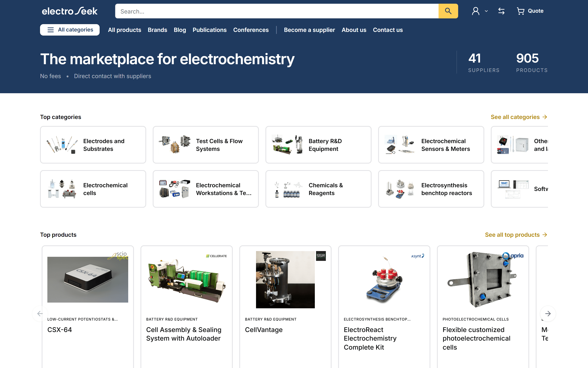Image resolution: width=588 pixels, height=368 pixels.
Task: Click the CellVantage product title
Action: tap(264, 330)
